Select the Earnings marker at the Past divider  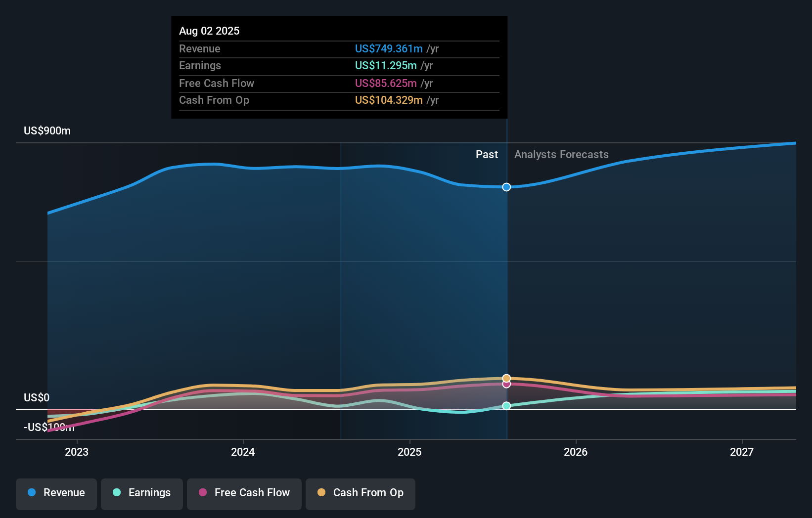506,406
